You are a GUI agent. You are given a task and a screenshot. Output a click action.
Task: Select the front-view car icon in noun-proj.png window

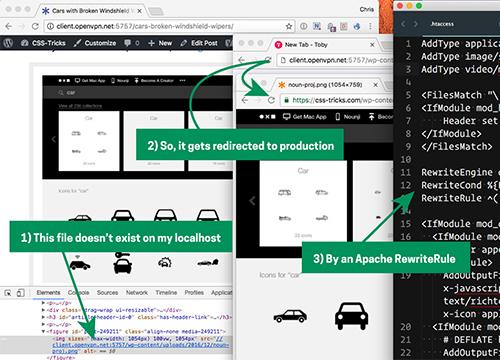pyautogui.click(x=351, y=316)
